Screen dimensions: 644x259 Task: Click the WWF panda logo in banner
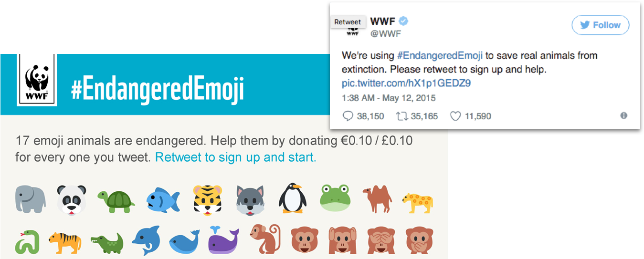(37, 79)
